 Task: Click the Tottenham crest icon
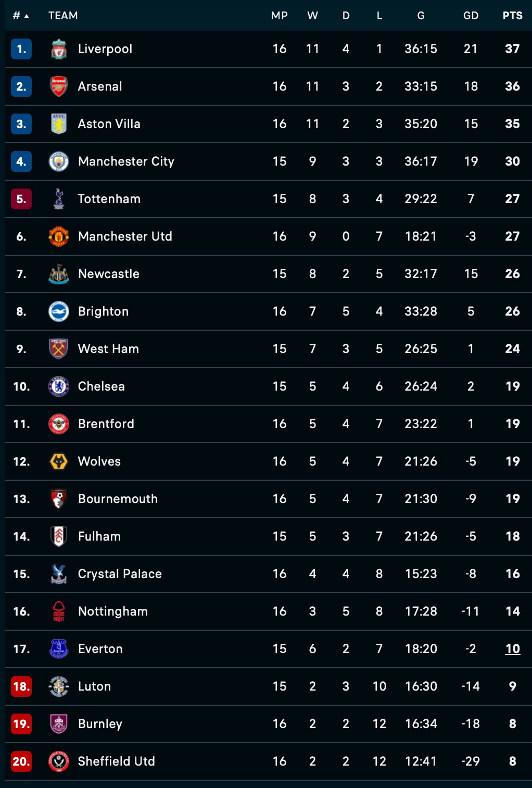pyautogui.click(x=59, y=199)
